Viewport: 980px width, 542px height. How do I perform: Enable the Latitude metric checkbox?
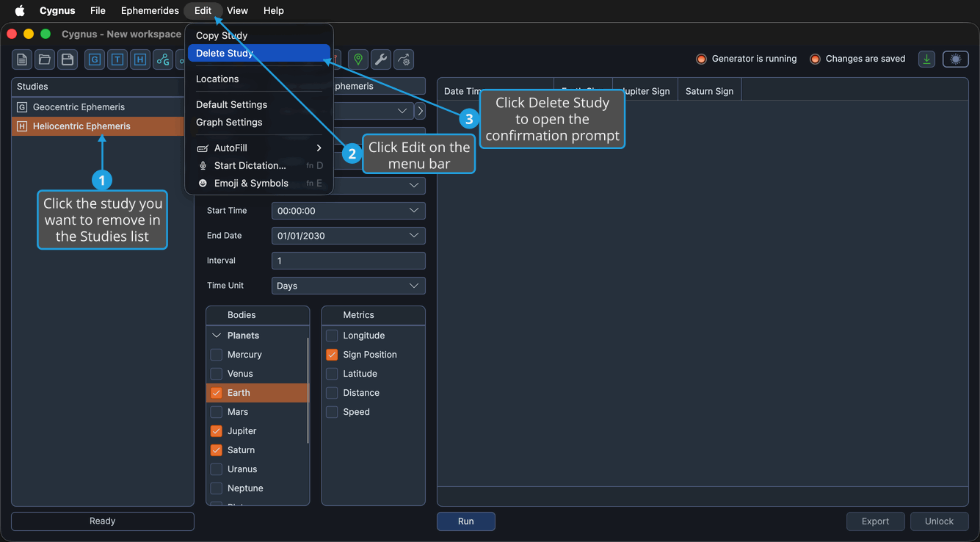(x=332, y=374)
